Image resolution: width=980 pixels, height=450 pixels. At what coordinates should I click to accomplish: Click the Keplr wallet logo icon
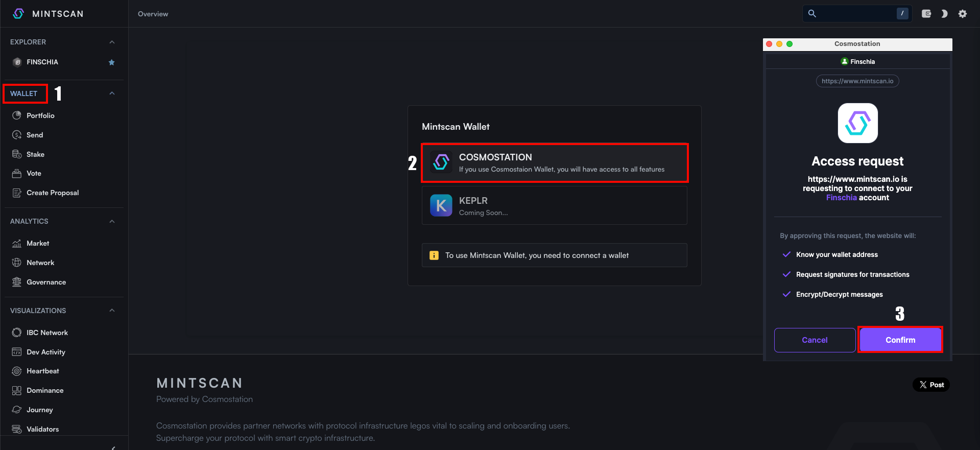pyautogui.click(x=441, y=205)
